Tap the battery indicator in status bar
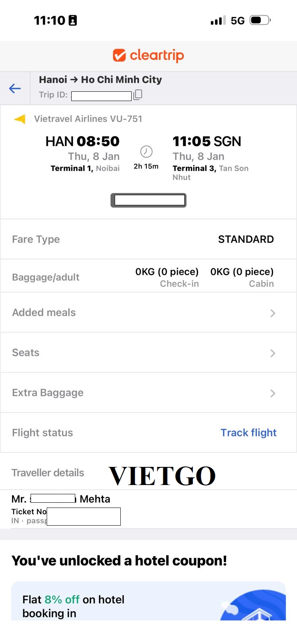 coord(260,20)
